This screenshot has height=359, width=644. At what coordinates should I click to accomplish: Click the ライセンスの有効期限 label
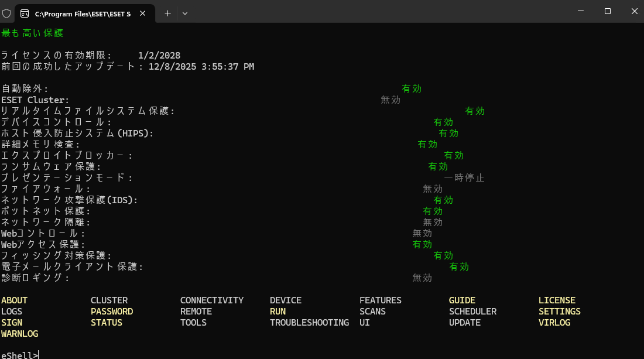(x=56, y=56)
